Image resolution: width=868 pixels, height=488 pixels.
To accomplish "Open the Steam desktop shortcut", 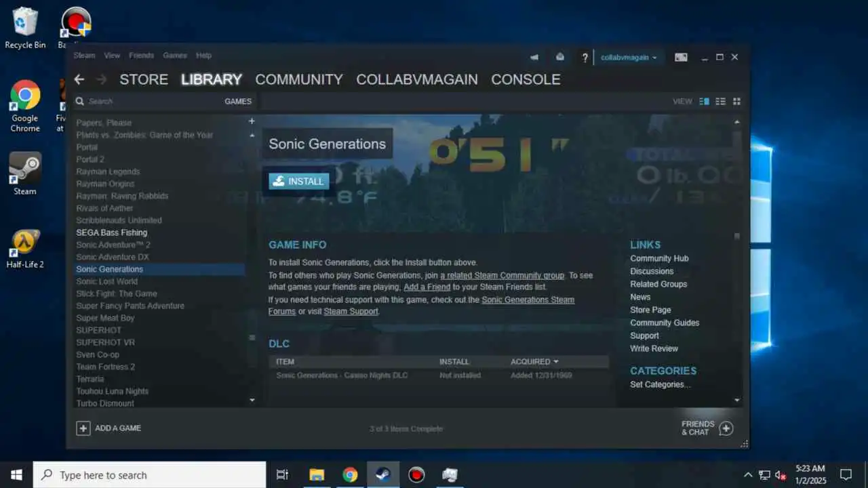I will coord(25,174).
